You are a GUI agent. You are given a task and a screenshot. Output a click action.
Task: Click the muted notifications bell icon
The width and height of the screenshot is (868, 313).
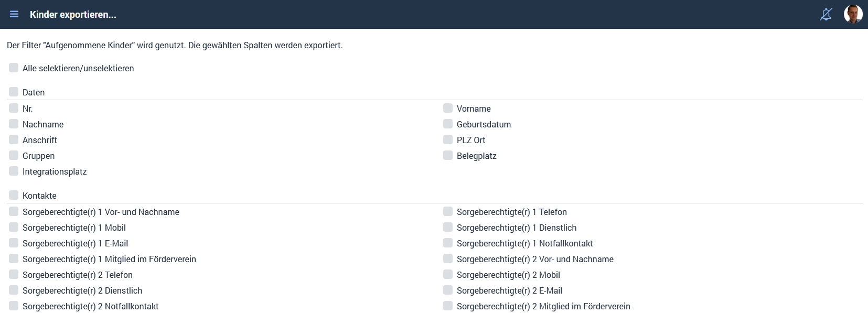point(826,14)
